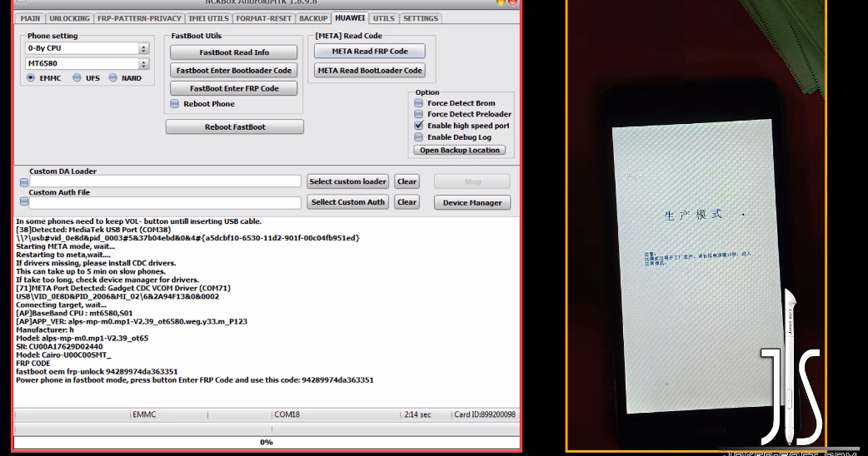The width and height of the screenshot is (868, 456).
Task: Open the FRP-PATTERN-PRIVACY tab
Action: 139,18
